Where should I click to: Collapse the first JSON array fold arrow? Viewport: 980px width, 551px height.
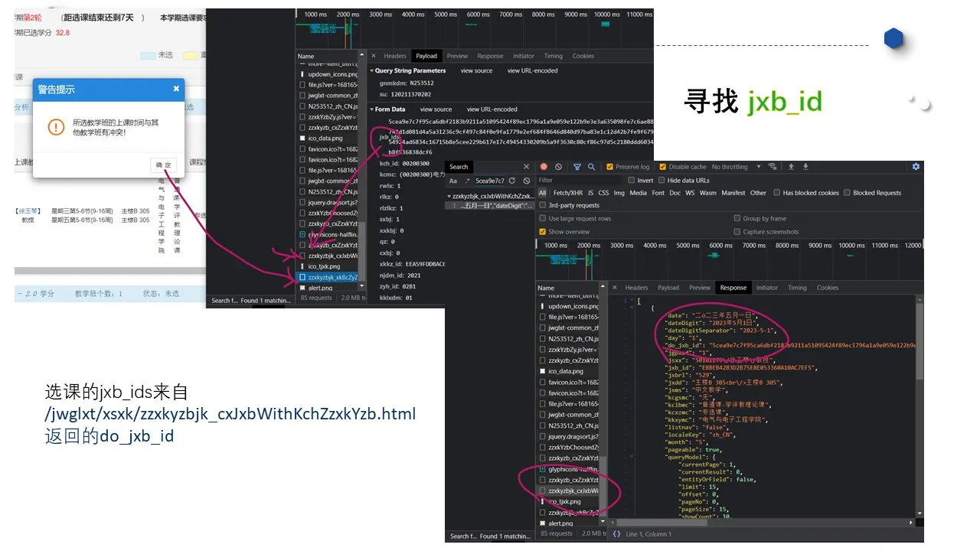tap(630, 302)
